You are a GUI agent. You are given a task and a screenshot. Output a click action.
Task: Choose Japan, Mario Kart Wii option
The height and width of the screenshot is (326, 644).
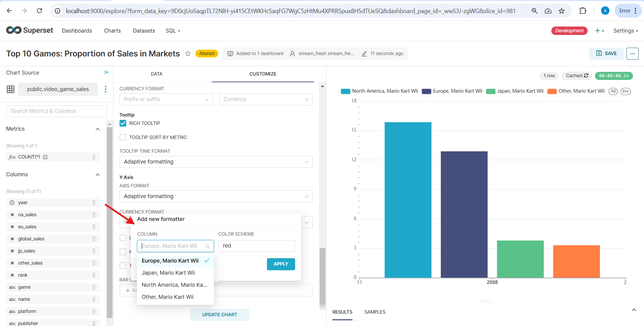[175, 273]
